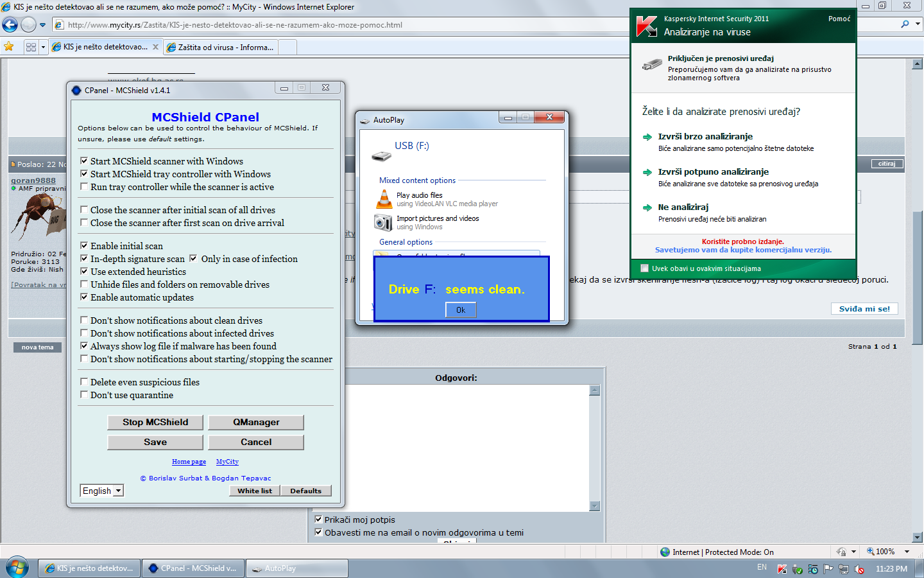Image resolution: width=924 pixels, height=578 pixels.
Task: Click the 'Izvrši brzo analiziranje' Kaspersky option
Action: (705, 137)
